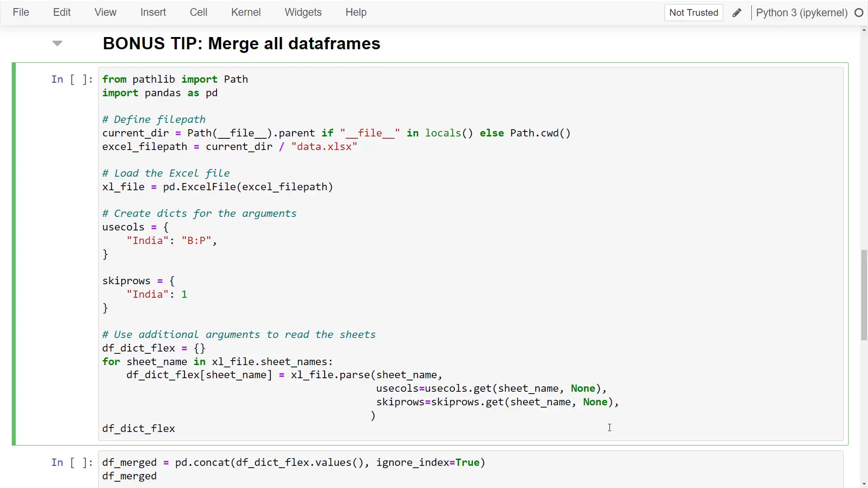Click the In [ ]: prompt of the first cell
The height and width of the screenshot is (488, 868).
[x=71, y=79]
